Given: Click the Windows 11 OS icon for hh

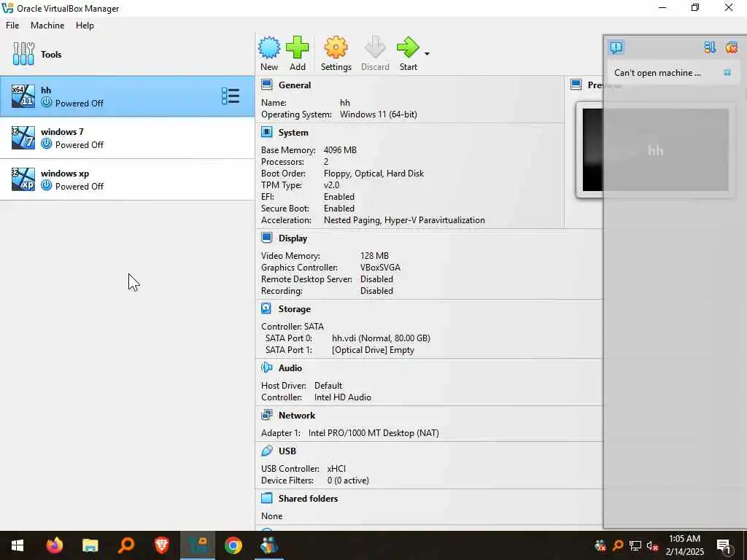Looking at the screenshot, I should tap(23, 96).
